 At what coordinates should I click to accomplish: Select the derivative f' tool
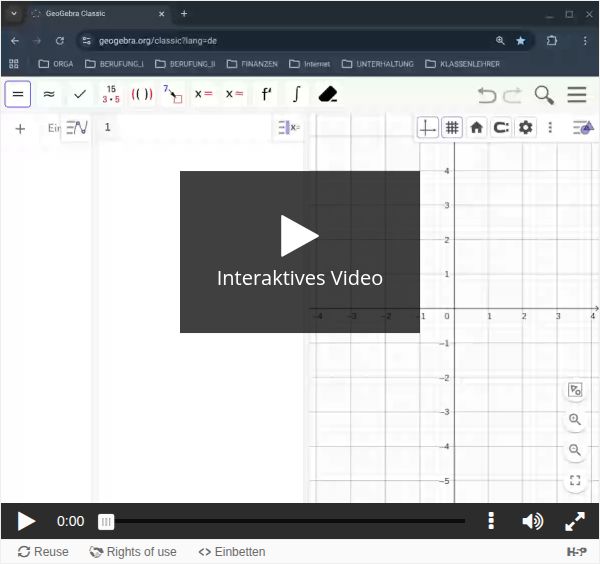click(266, 94)
